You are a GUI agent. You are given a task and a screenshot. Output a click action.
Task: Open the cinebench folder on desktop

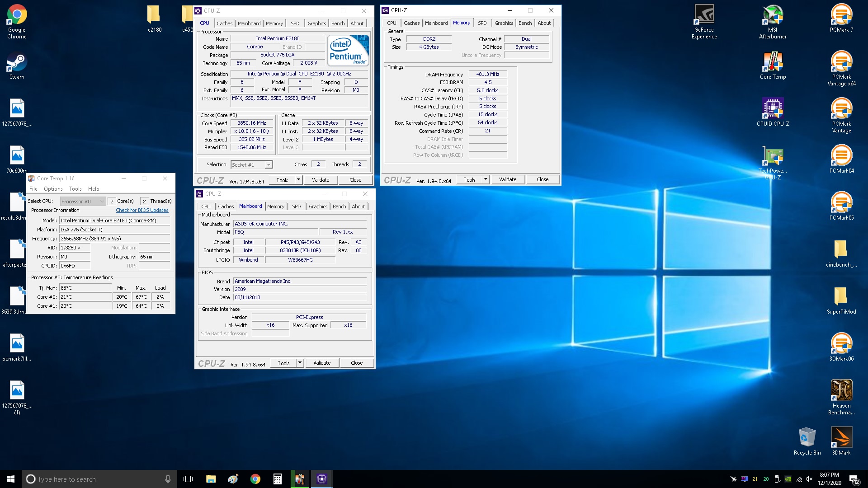pyautogui.click(x=841, y=253)
